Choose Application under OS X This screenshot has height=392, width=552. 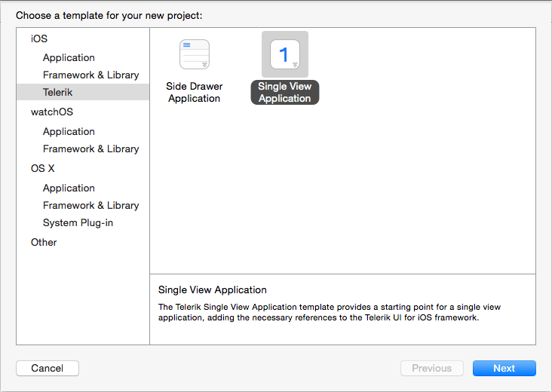pyautogui.click(x=69, y=188)
